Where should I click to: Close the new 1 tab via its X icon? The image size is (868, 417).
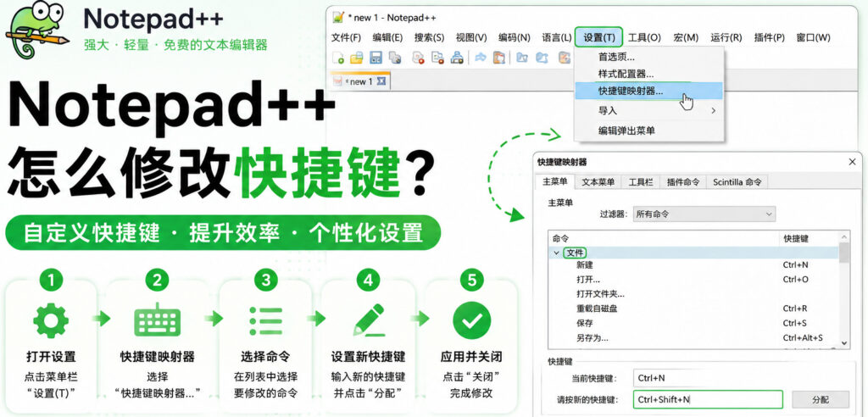(381, 81)
